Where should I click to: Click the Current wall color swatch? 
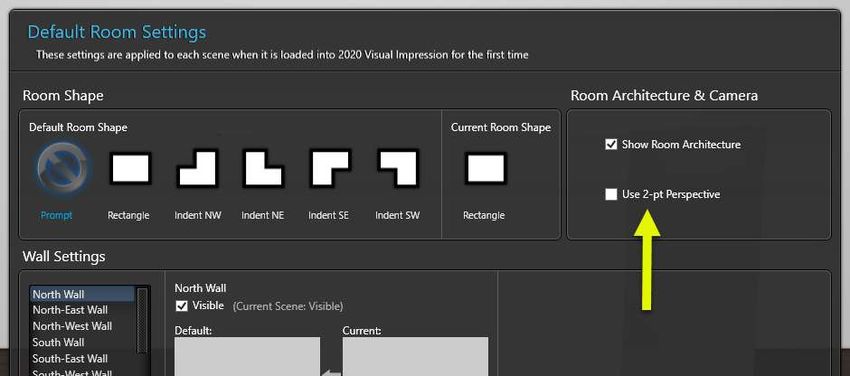(x=415, y=356)
